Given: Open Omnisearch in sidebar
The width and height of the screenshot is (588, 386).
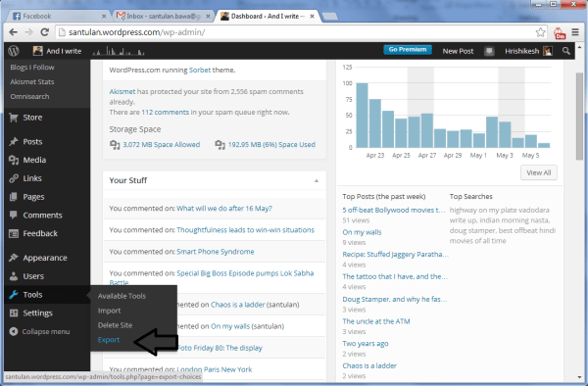Looking at the screenshot, I should coord(29,96).
